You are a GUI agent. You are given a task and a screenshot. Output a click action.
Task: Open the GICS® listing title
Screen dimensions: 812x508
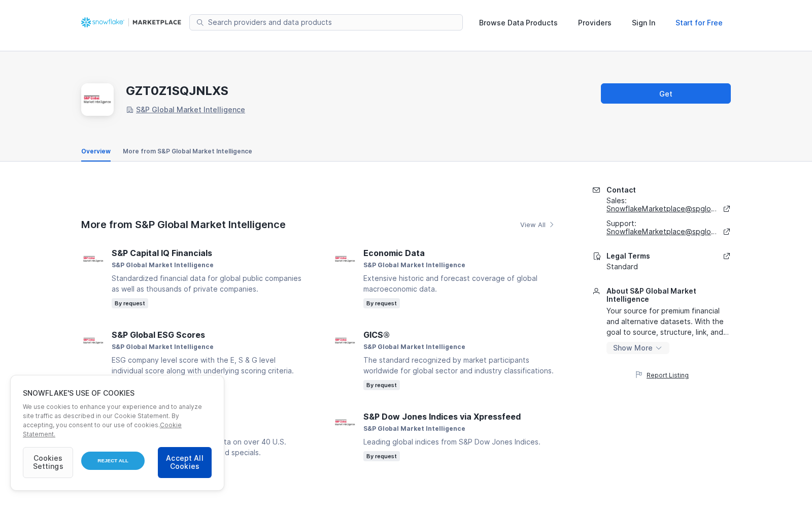377,335
